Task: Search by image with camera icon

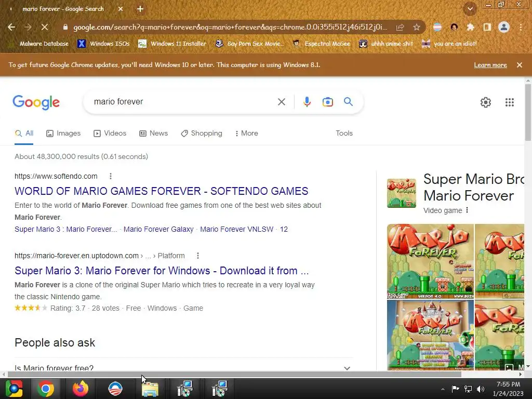Action: pyautogui.click(x=327, y=102)
